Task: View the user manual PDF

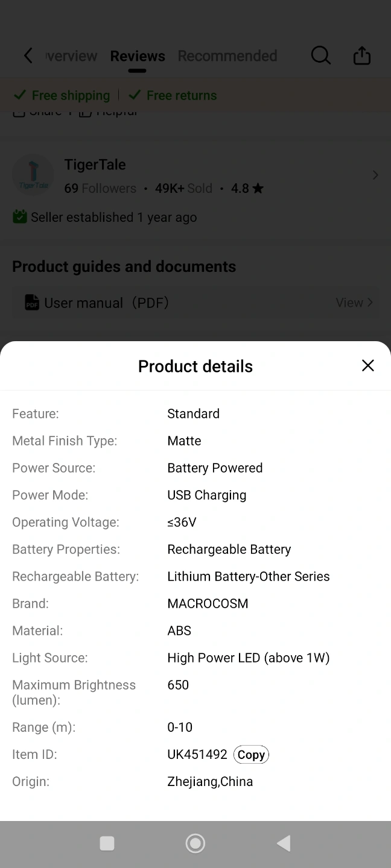Action: 354,303
